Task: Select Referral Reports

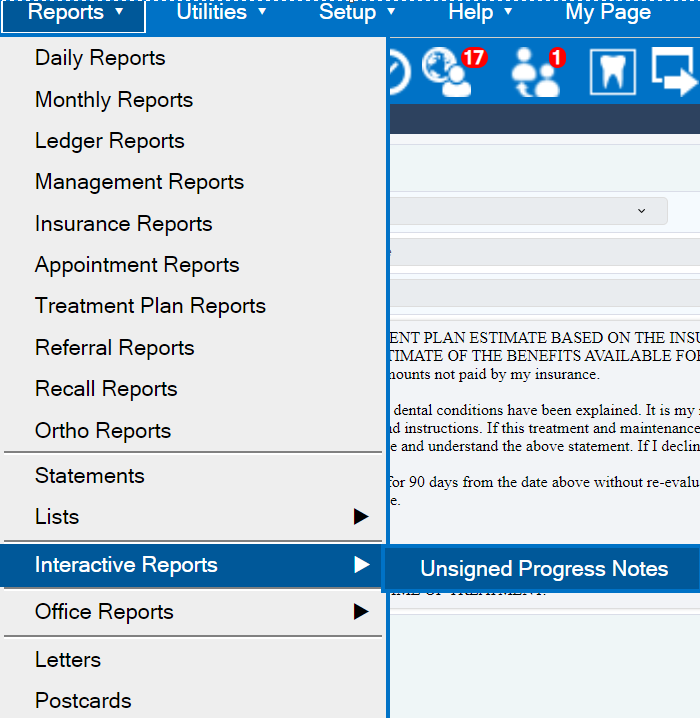Action: click(192, 348)
